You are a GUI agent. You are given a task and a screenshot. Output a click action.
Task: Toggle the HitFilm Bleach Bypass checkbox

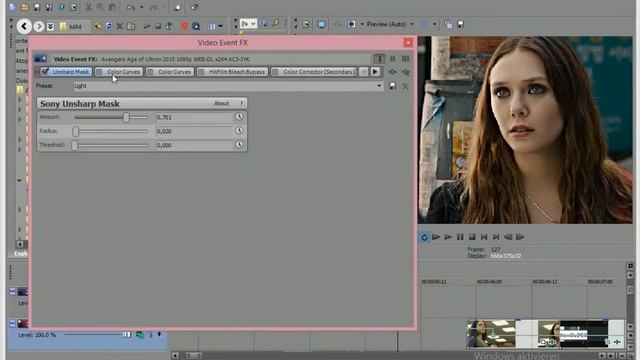[x=201, y=72]
